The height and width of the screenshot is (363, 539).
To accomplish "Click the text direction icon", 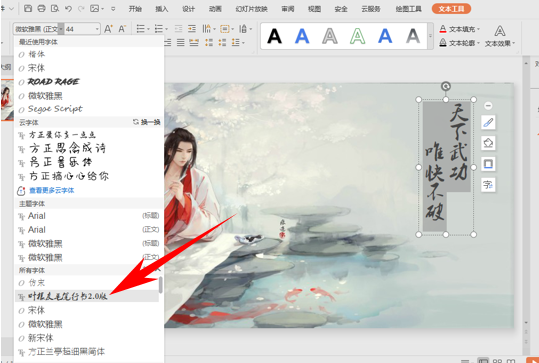I will tap(206, 29).
